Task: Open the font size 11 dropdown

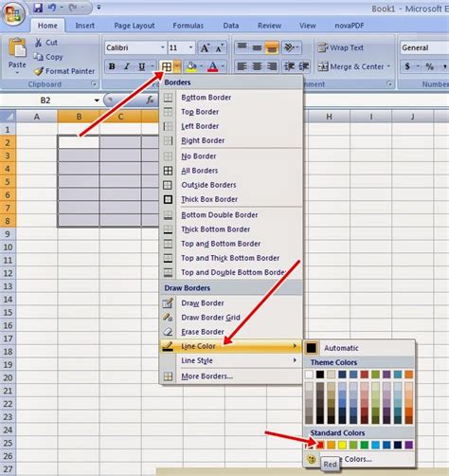Action: [190, 47]
